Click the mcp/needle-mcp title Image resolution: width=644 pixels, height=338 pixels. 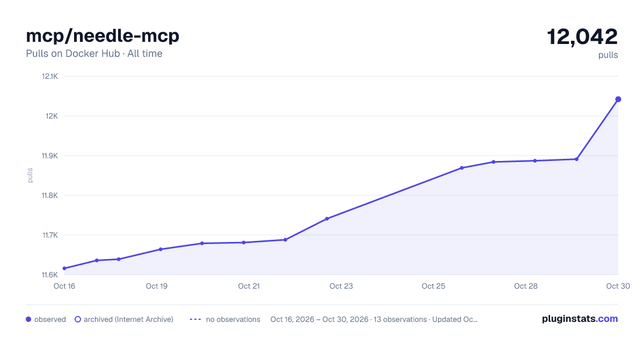tap(103, 36)
